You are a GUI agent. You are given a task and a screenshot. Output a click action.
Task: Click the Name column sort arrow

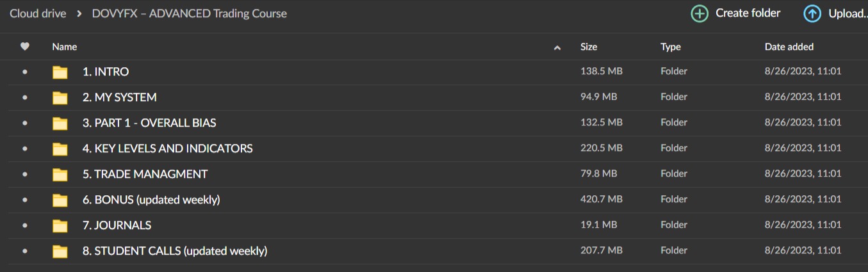pos(557,47)
